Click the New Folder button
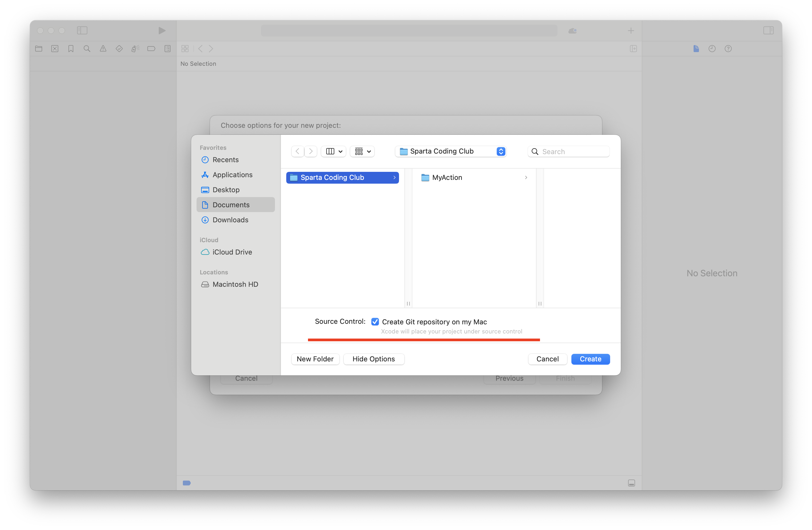The width and height of the screenshot is (812, 530). point(315,359)
